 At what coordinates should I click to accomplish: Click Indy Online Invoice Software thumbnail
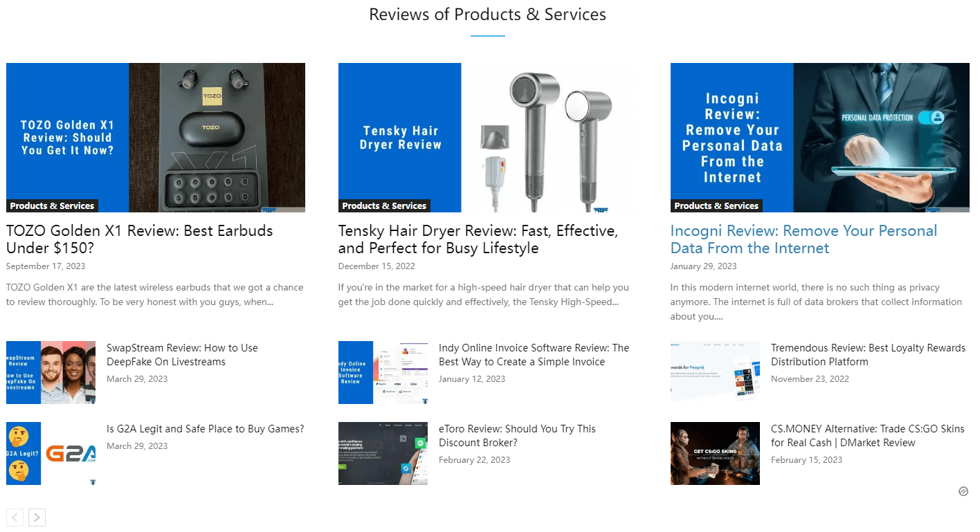[x=383, y=372]
